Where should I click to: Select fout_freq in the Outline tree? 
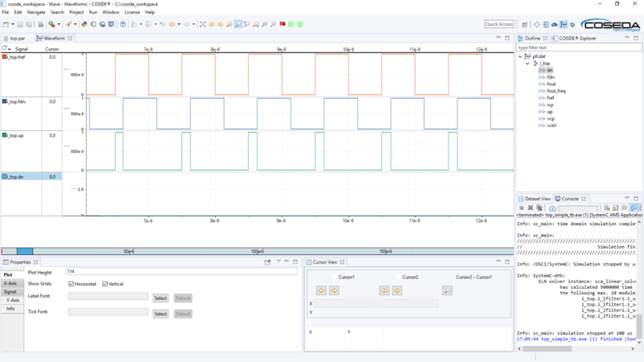pos(556,91)
